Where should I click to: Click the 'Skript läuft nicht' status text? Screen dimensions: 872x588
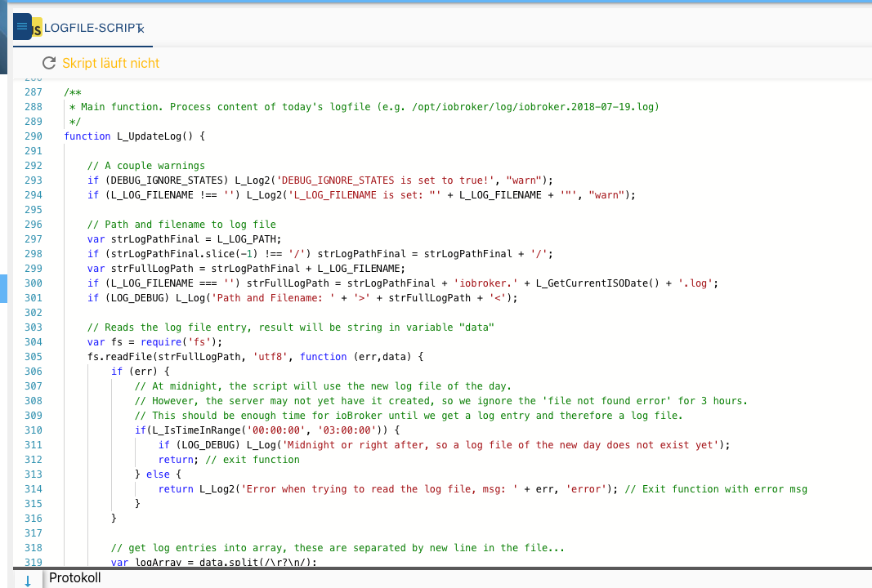click(x=110, y=64)
